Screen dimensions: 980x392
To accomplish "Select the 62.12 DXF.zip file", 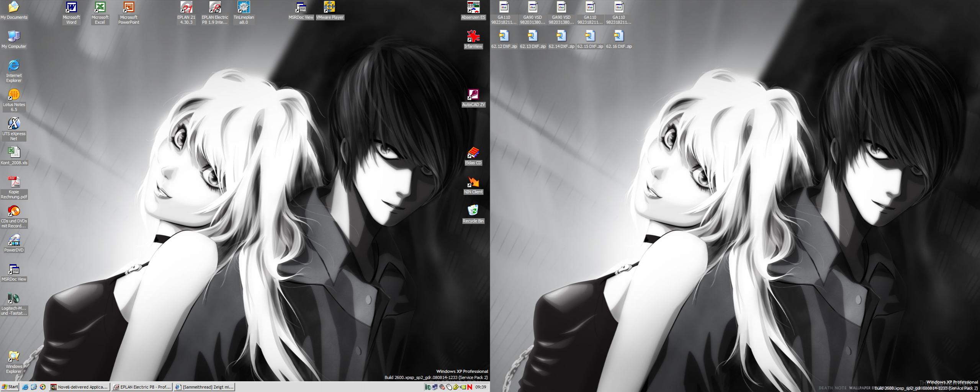I will coord(504,39).
